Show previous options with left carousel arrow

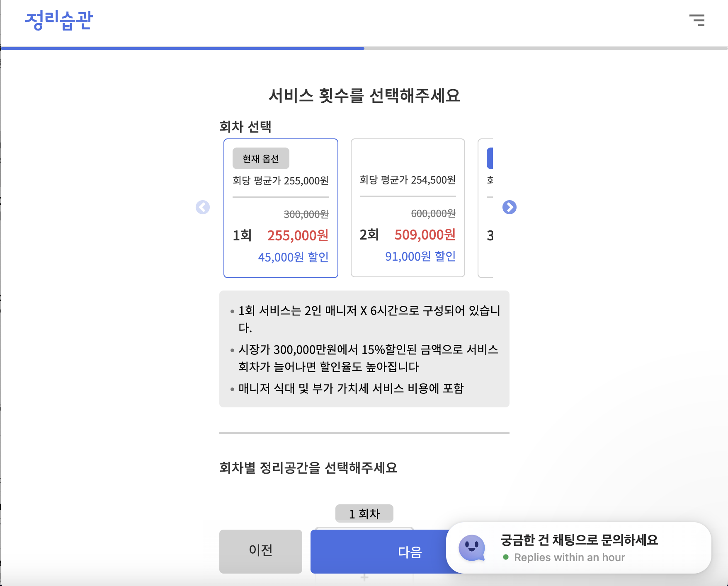click(203, 207)
